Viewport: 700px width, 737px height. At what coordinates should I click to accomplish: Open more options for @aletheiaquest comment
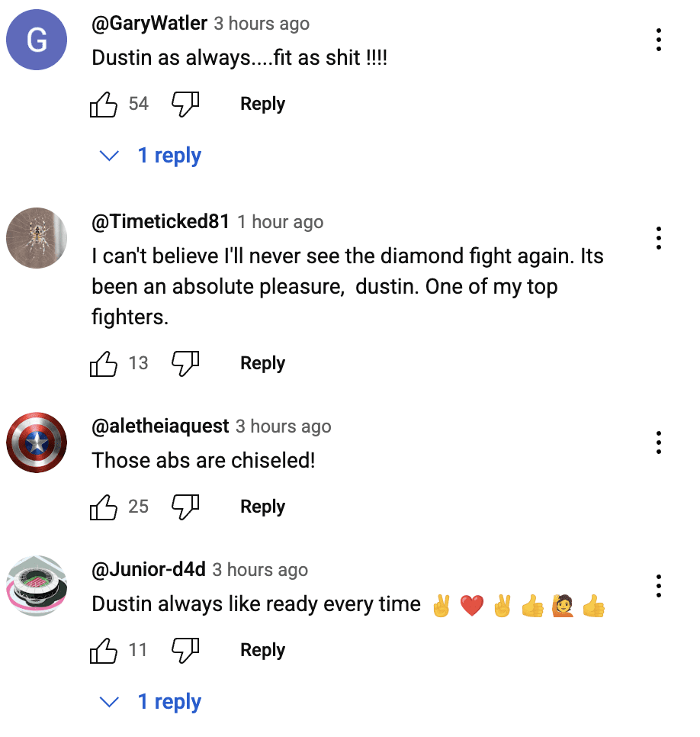[659, 443]
